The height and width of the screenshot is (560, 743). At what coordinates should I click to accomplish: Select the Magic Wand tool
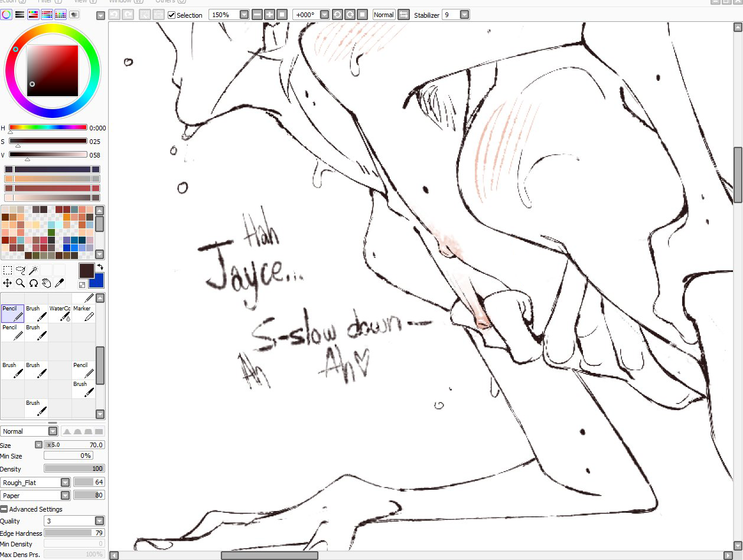pos(33,270)
